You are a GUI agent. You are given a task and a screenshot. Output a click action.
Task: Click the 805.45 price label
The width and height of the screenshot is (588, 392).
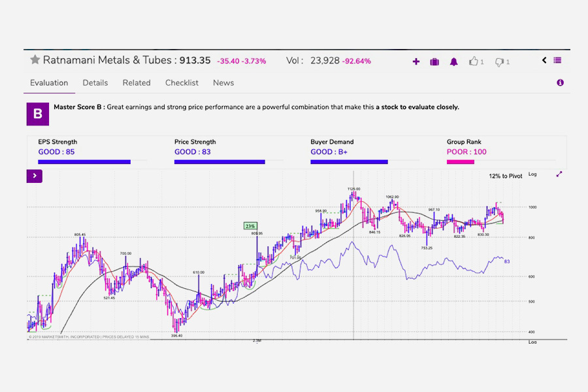tap(80, 235)
